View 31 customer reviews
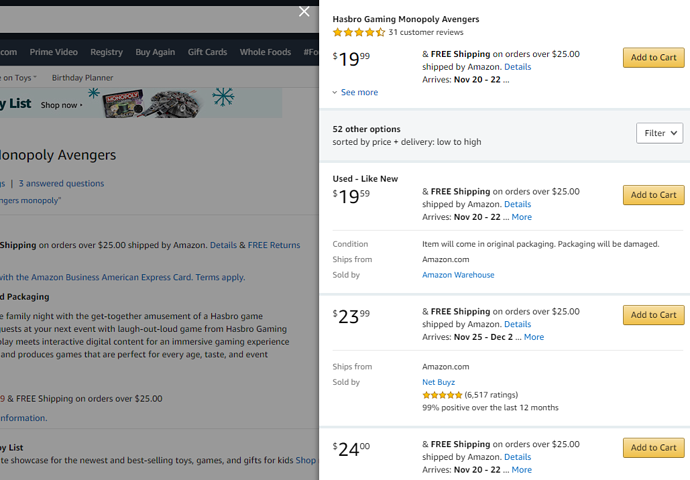Viewport: 690px width, 480px height. click(x=426, y=33)
